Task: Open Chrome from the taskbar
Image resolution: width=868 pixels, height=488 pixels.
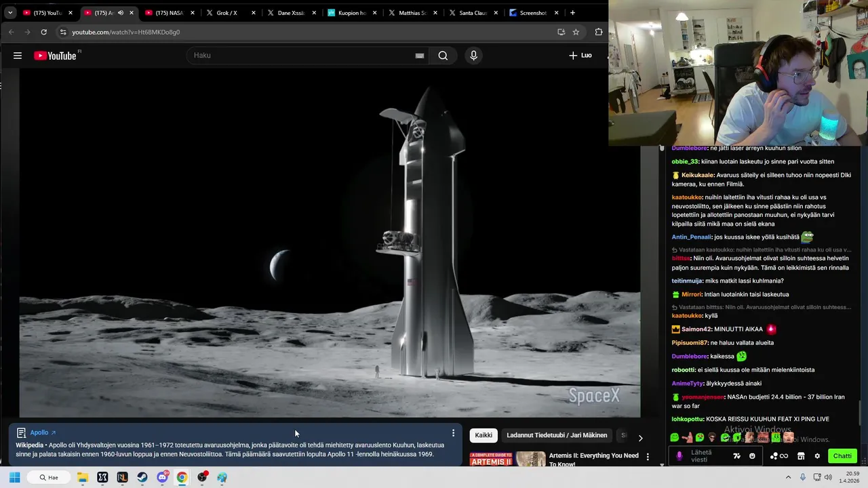Action: coord(182,477)
